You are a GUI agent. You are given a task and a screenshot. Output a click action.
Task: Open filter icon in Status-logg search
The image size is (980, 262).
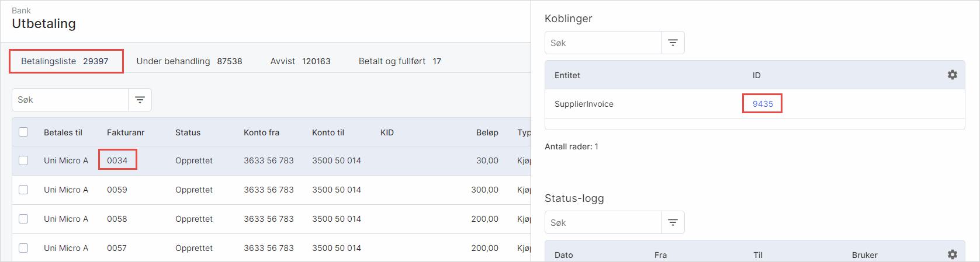(673, 222)
